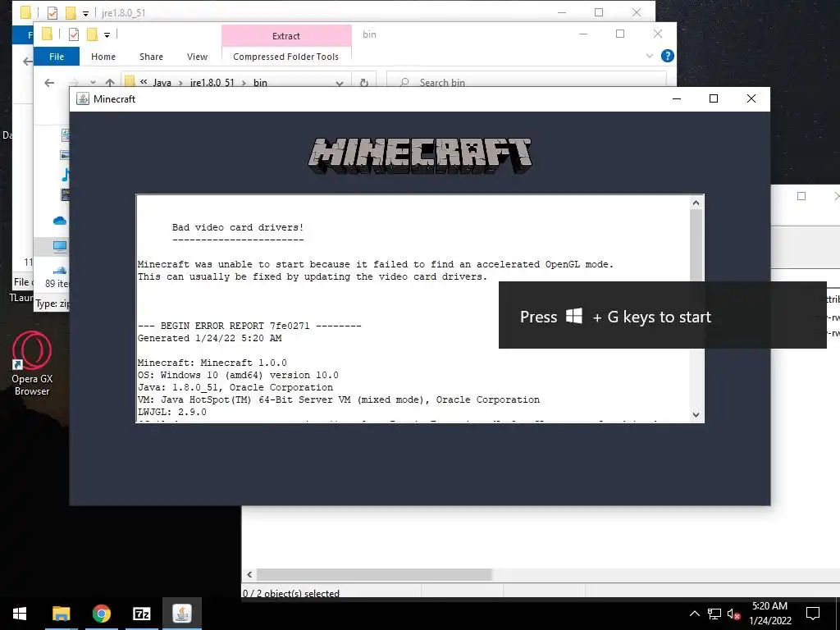This screenshot has width=840, height=630.
Task: Minimize the Minecraft window
Action: pyautogui.click(x=677, y=98)
